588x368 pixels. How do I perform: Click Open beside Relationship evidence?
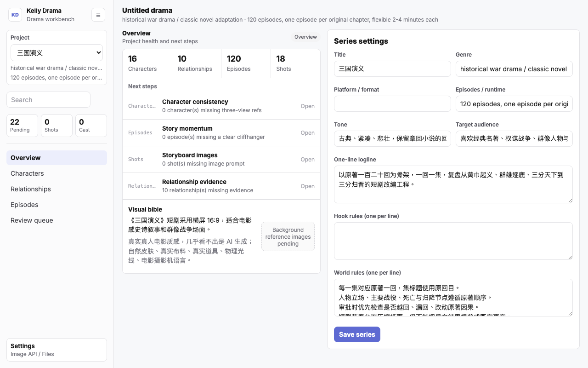tap(307, 186)
